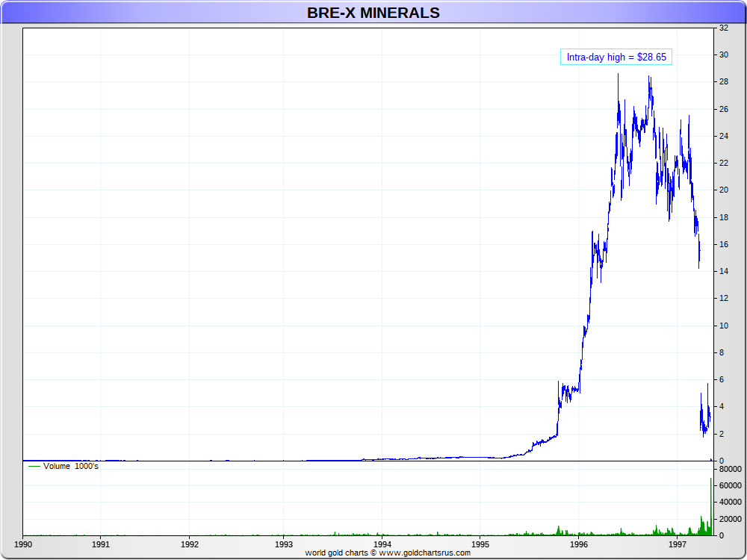Click the volume axis label 80000
The width and height of the screenshot is (747, 560).
pyautogui.click(x=731, y=470)
